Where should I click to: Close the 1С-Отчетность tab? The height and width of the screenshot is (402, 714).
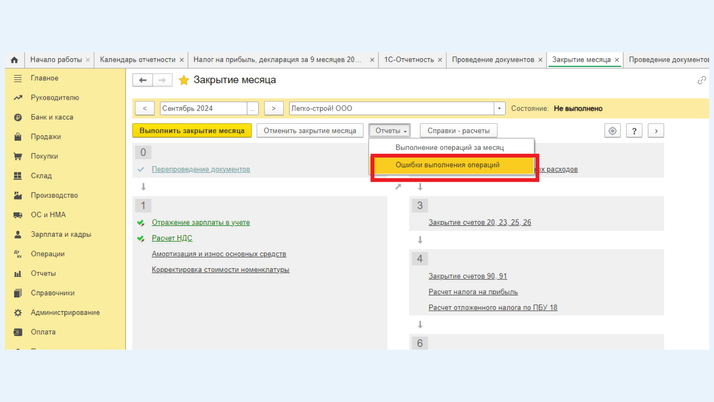click(x=440, y=60)
